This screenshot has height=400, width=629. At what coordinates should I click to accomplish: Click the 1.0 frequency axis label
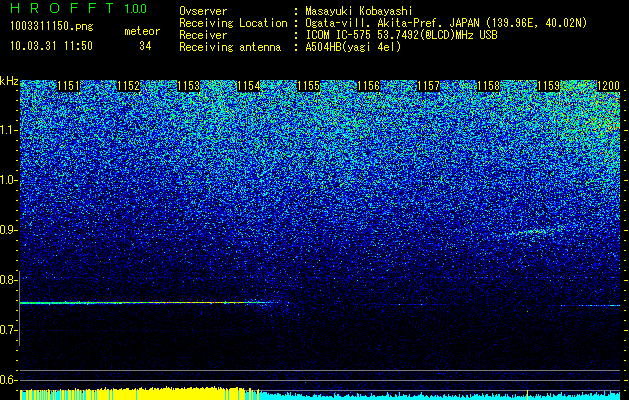tap(7, 180)
